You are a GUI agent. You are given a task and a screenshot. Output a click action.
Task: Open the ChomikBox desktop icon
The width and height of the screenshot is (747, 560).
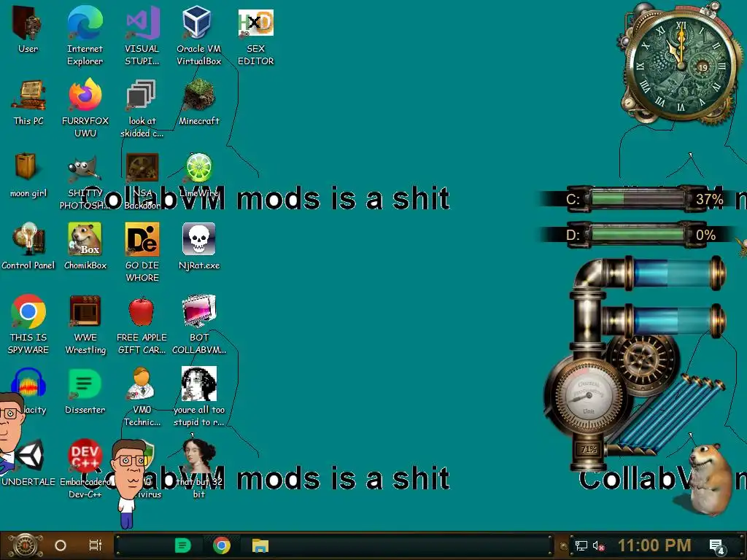coord(85,246)
